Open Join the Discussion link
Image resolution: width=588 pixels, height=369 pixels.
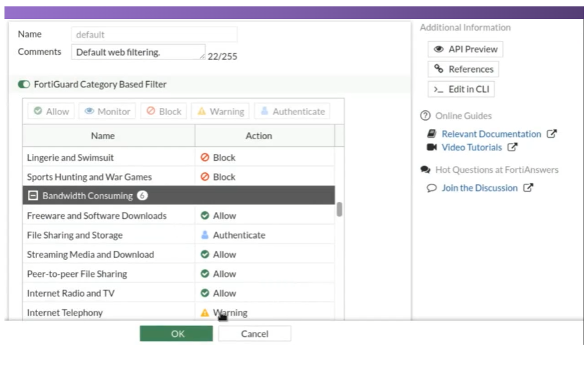coord(479,188)
